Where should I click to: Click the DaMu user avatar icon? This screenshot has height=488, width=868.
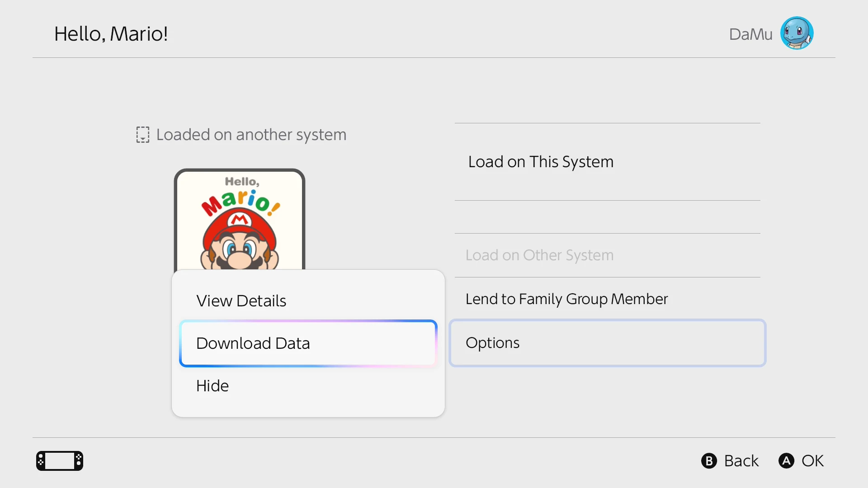(797, 33)
